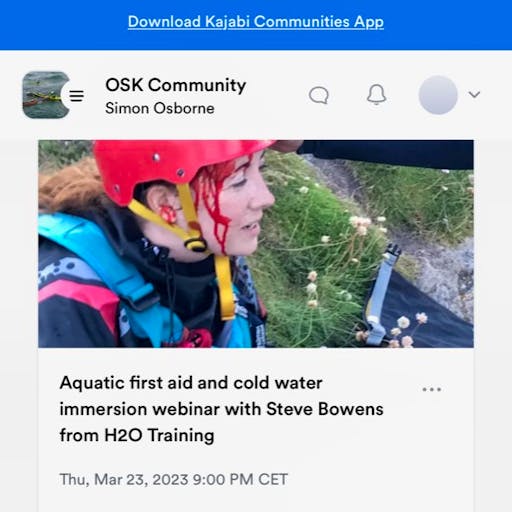512x512 pixels.
Task: Open the hamburger menu icon
Action: pos(76,96)
